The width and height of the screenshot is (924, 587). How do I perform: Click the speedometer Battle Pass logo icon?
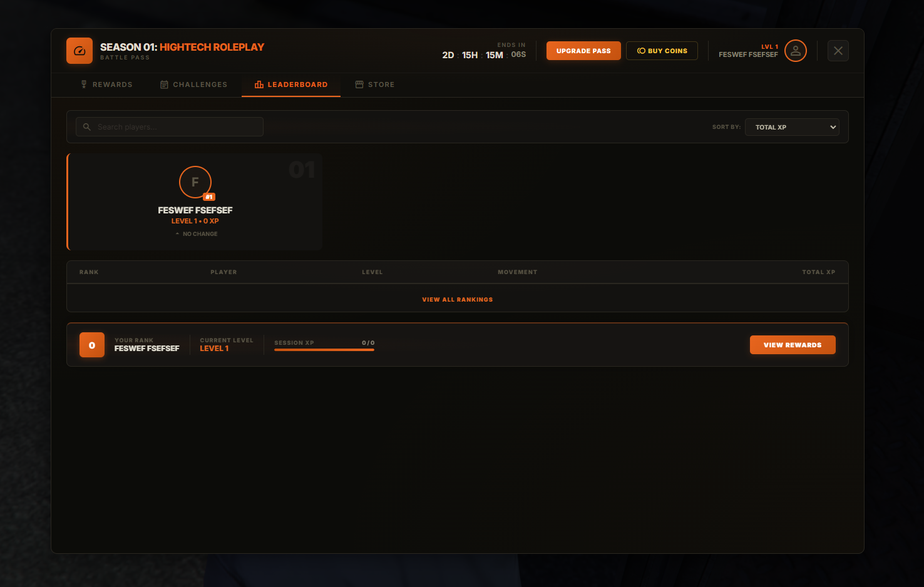[80, 51]
